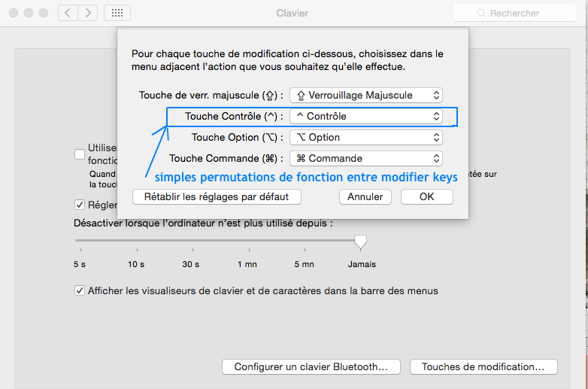Toggle the partially hidden 'Utiliser' checkbox
This screenshot has width=588, height=389.
point(80,154)
